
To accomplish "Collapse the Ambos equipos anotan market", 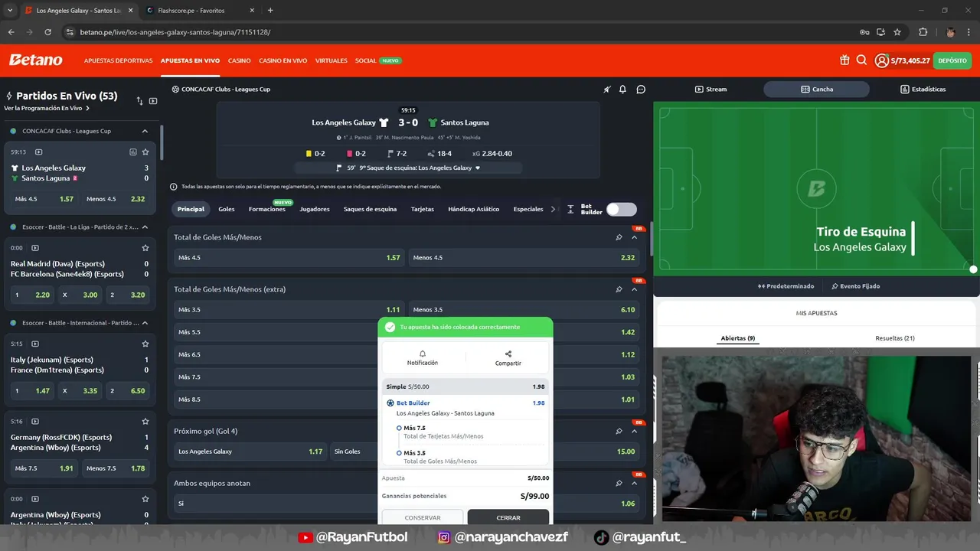I will (634, 483).
